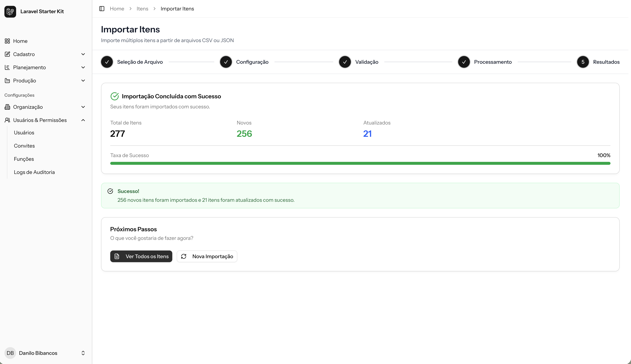Click the Resultados step 5 circle
This screenshot has width=631, height=364.
tap(583, 62)
